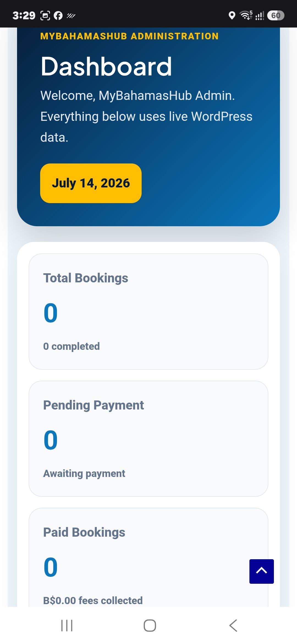The width and height of the screenshot is (297, 644).
Task: Tap the Dashboard heading
Action: tap(106, 66)
